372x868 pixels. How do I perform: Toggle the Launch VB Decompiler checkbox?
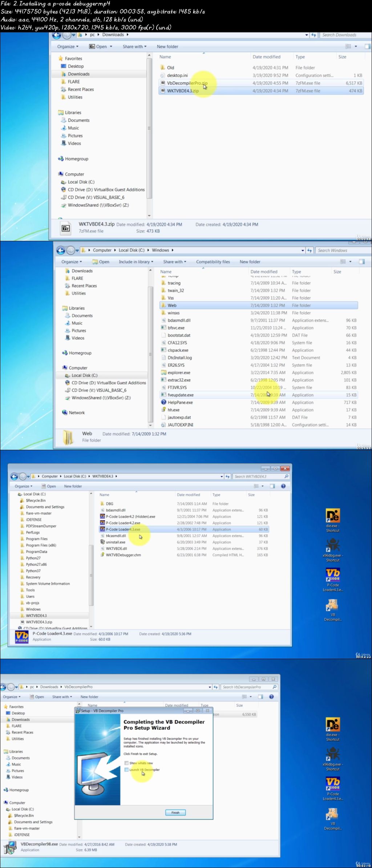click(x=126, y=770)
